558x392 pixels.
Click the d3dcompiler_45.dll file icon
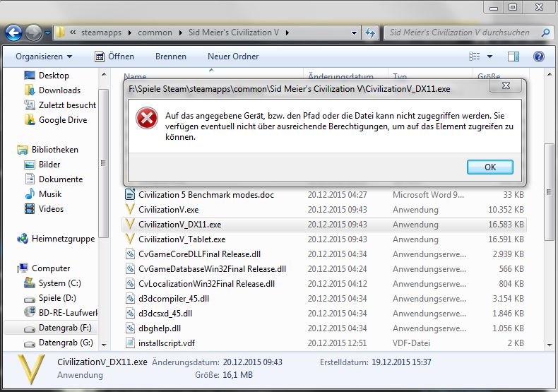tap(130, 299)
